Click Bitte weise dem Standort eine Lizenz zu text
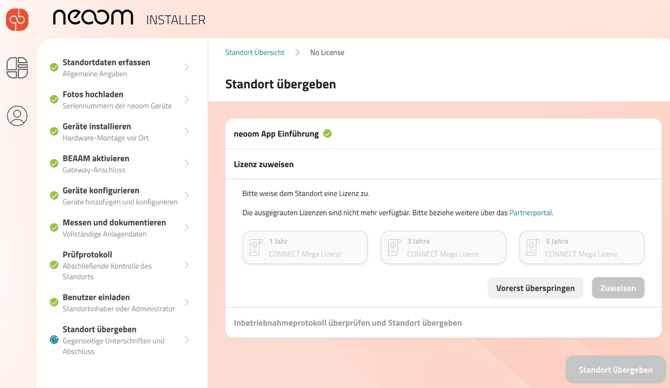Screen dimensions: 670x388 tap(306, 193)
